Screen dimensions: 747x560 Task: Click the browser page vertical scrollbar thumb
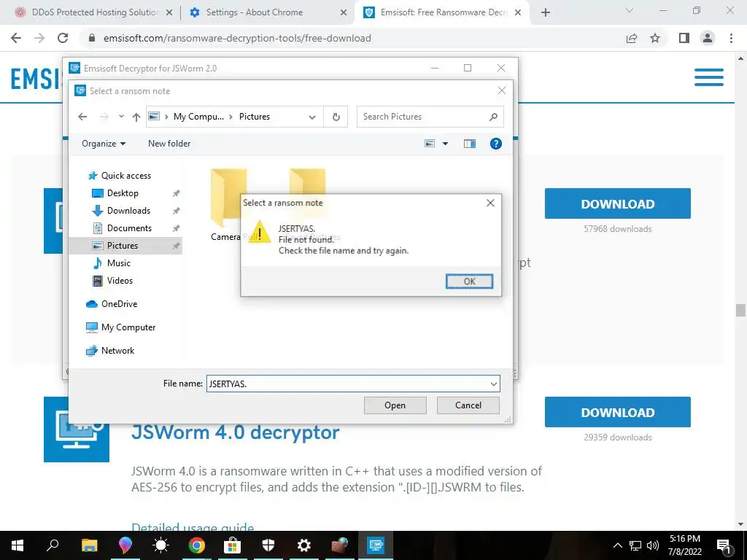click(x=740, y=310)
